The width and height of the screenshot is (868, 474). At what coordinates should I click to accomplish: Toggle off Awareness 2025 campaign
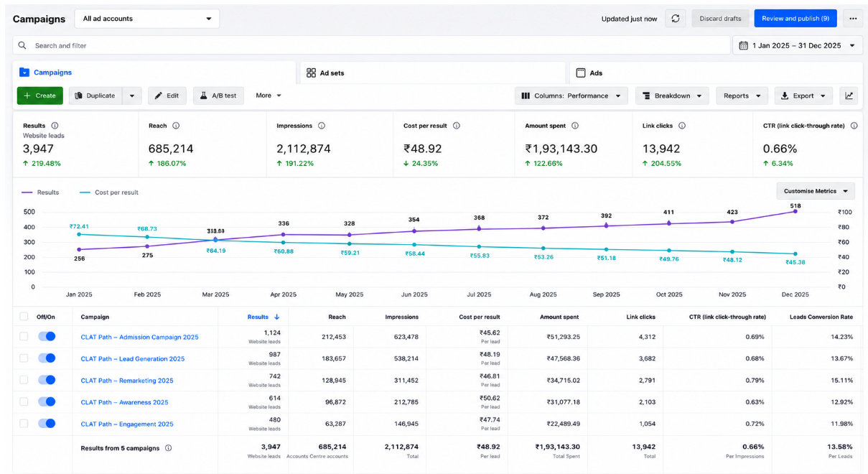(x=47, y=401)
